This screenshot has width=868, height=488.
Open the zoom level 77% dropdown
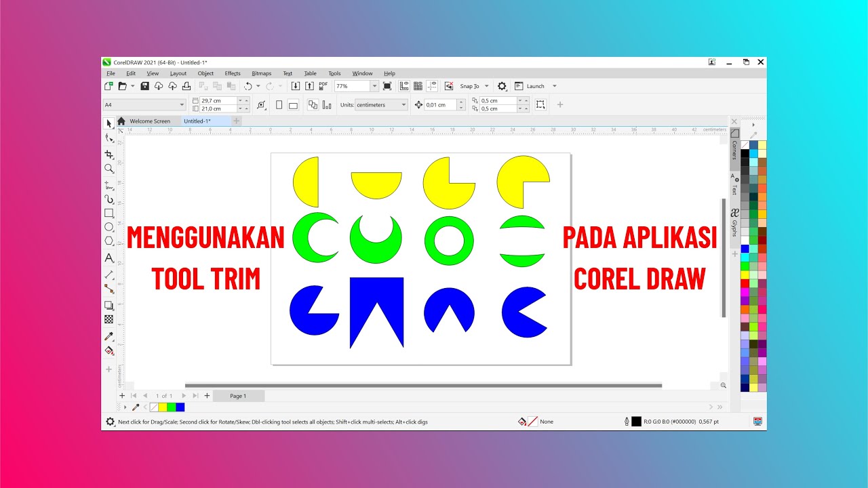[x=374, y=86]
